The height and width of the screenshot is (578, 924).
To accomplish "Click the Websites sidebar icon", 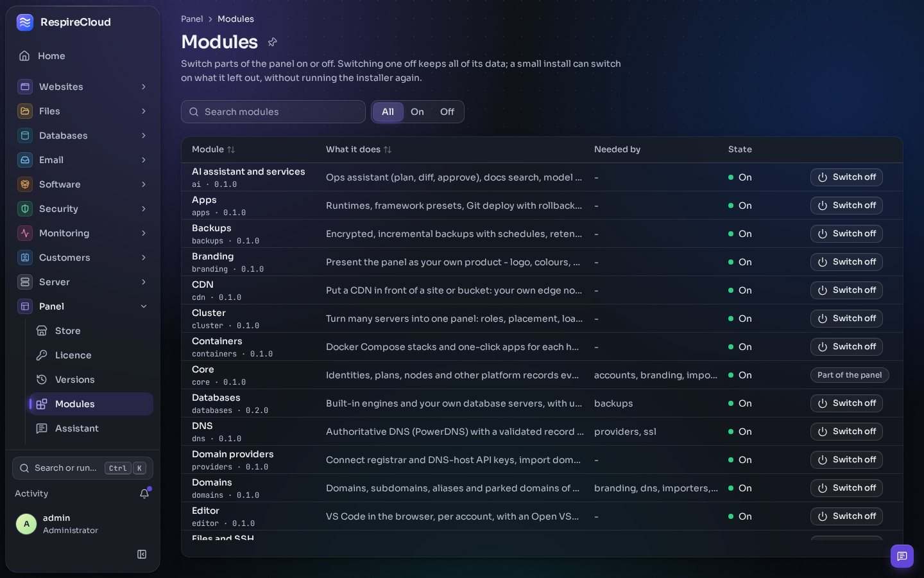I will pyautogui.click(x=25, y=87).
